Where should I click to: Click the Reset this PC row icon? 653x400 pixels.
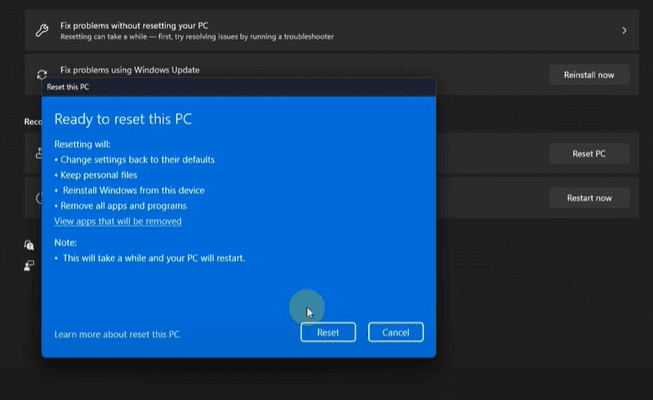(31, 153)
